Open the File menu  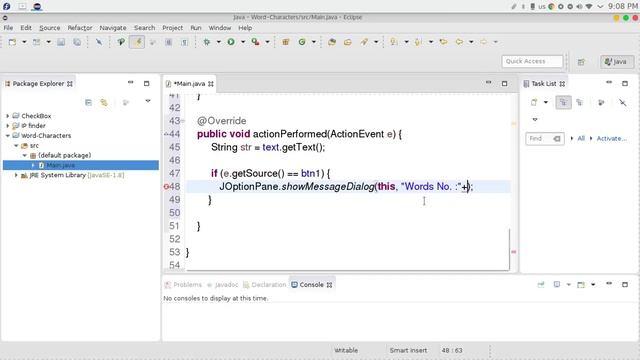click(x=8, y=28)
